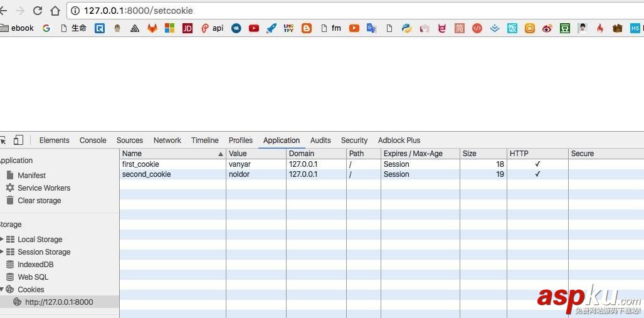Sort cookies by the HTTP column

click(x=537, y=154)
